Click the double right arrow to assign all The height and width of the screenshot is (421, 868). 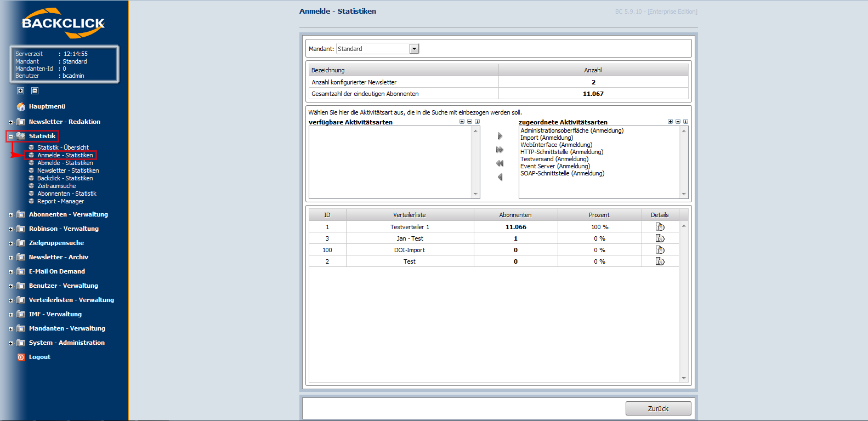point(500,150)
